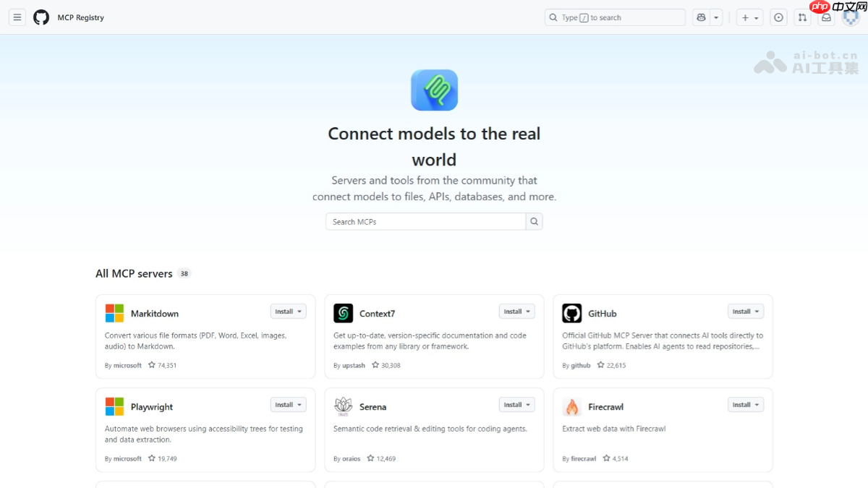868x488 pixels.
Task: Install the Markitdown MCP server
Action: pyautogui.click(x=284, y=311)
